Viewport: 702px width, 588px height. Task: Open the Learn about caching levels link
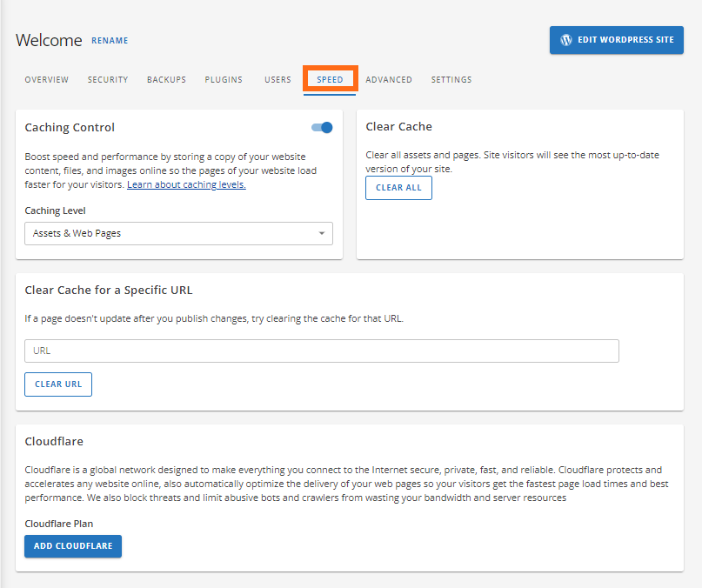click(186, 184)
